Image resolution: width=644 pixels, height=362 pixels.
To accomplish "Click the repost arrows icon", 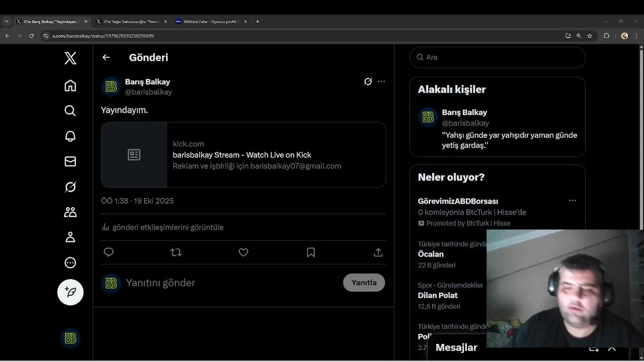I will 176,252.
